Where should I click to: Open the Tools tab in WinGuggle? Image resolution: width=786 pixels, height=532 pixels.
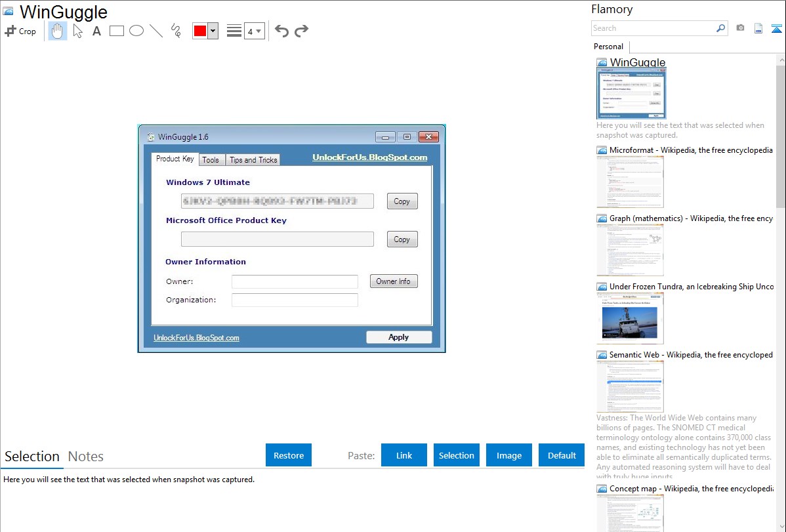pos(211,160)
